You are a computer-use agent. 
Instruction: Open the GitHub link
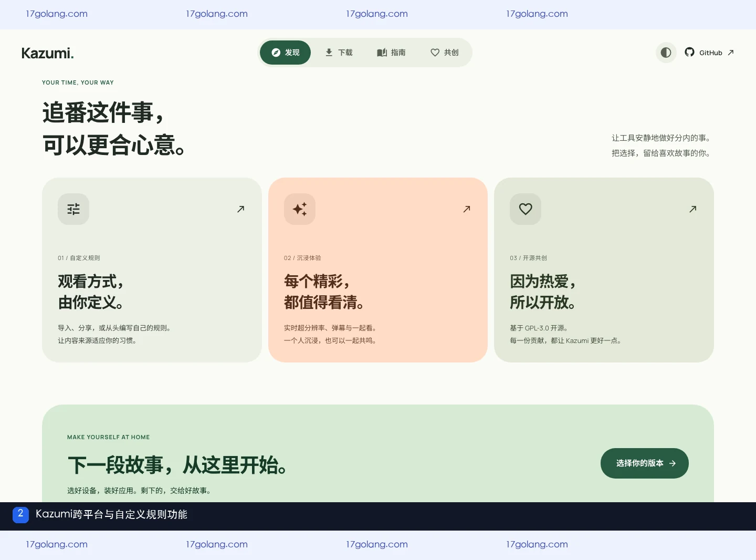tap(709, 53)
